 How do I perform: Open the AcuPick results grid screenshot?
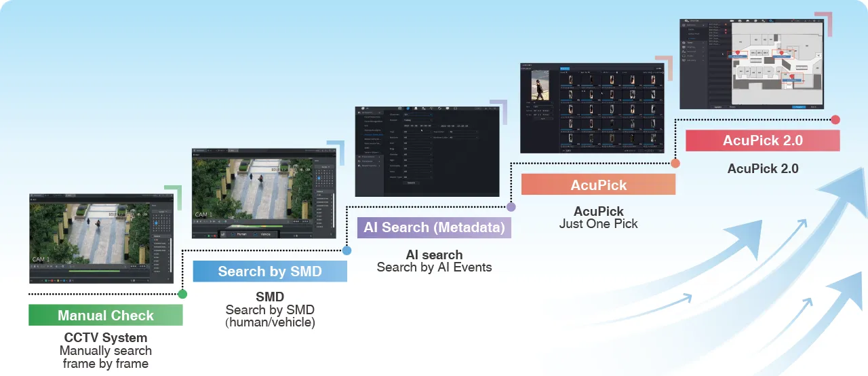click(592, 108)
